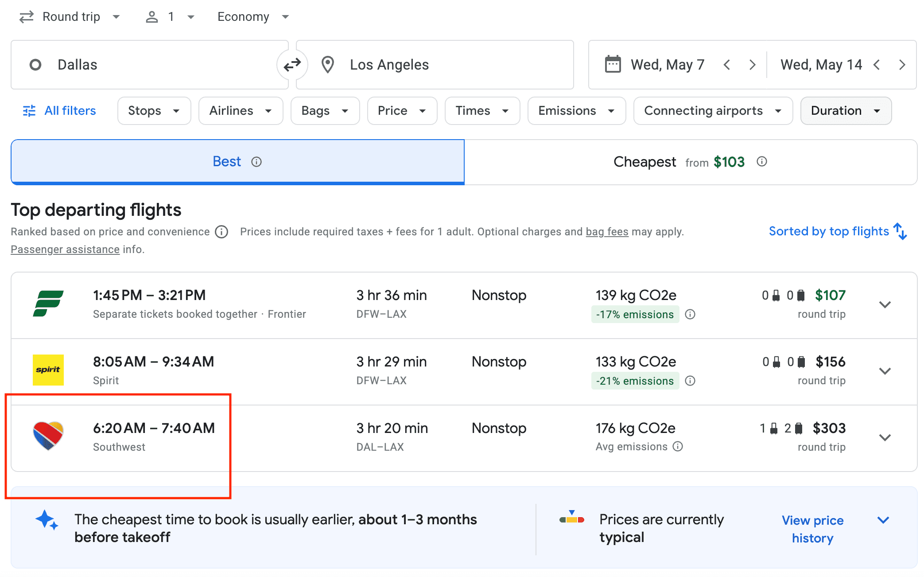Click the passenger person icon
Screen dimensions: 924x577
tap(152, 17)
